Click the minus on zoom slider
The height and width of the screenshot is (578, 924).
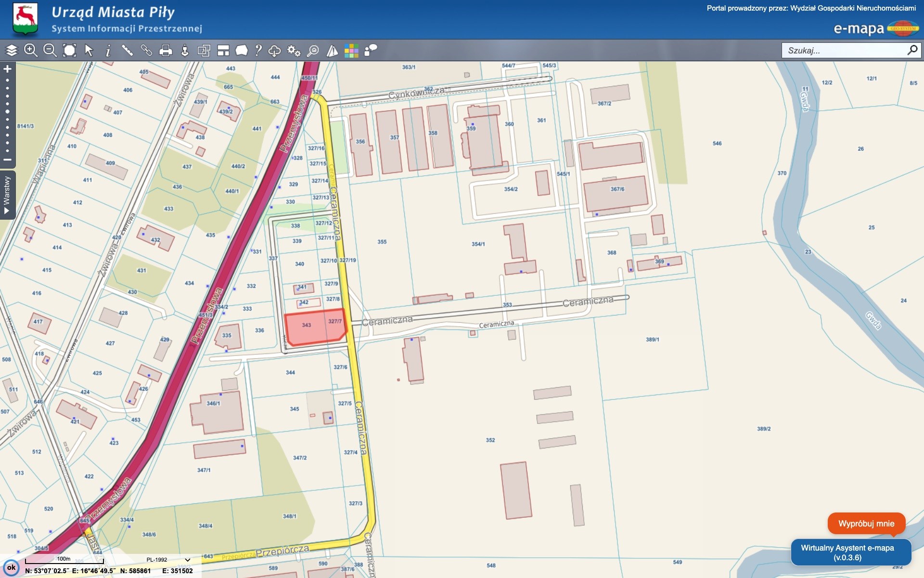8,159
